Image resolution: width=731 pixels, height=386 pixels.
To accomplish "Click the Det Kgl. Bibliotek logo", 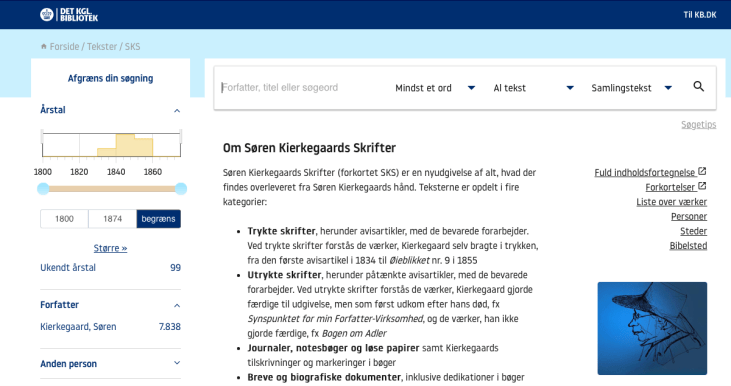I will 69,15.
